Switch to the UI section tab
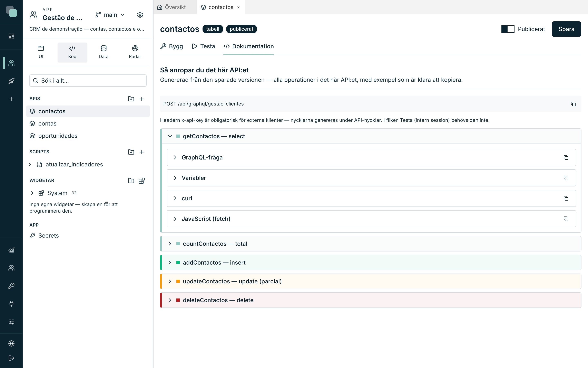Viewport: 588px width, 368px height. (x=41, y=52)
